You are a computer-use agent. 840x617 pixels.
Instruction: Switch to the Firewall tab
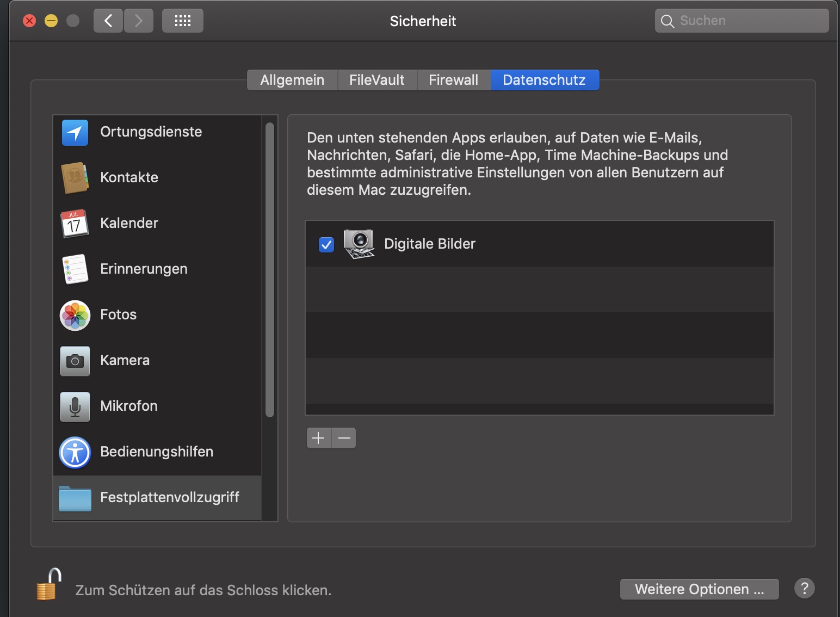coord(453,80)
